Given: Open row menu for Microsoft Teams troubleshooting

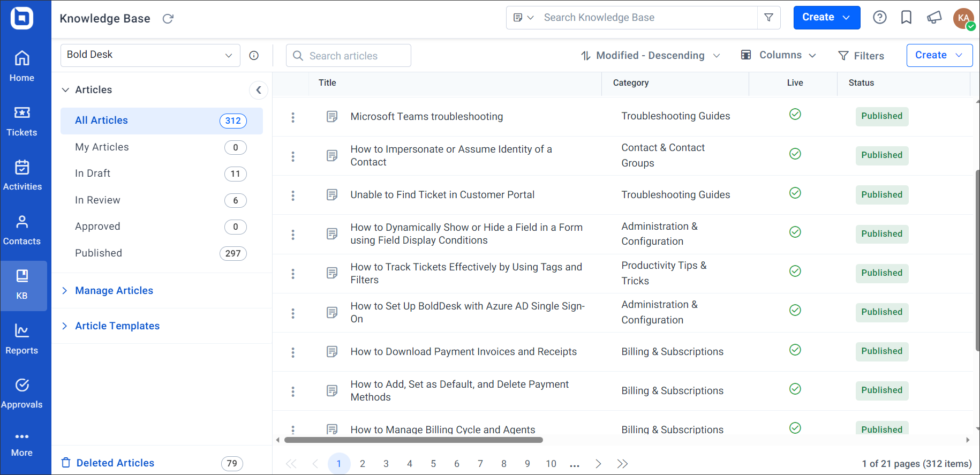Looking at the screenshot, I should click(x=293, y=117).
